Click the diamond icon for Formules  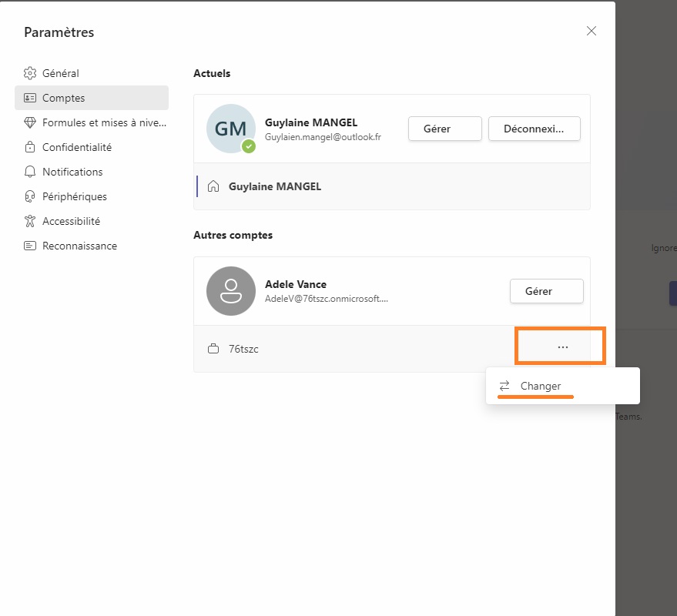30,122
